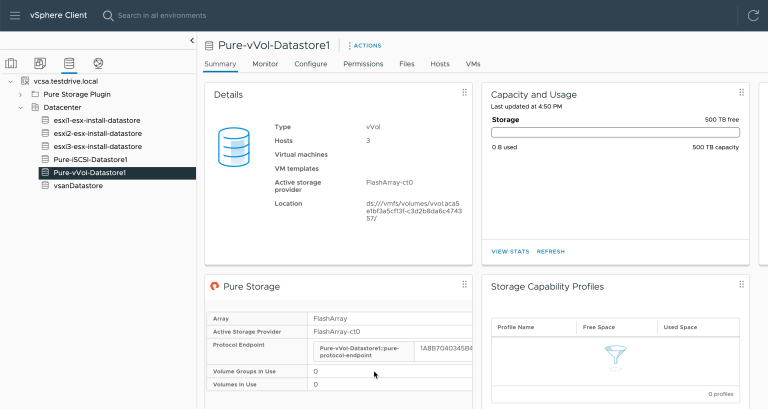Click the storage capacity usage bar
Image resolution: width=768 pixels, height=409 pixels.
point(615,132)
